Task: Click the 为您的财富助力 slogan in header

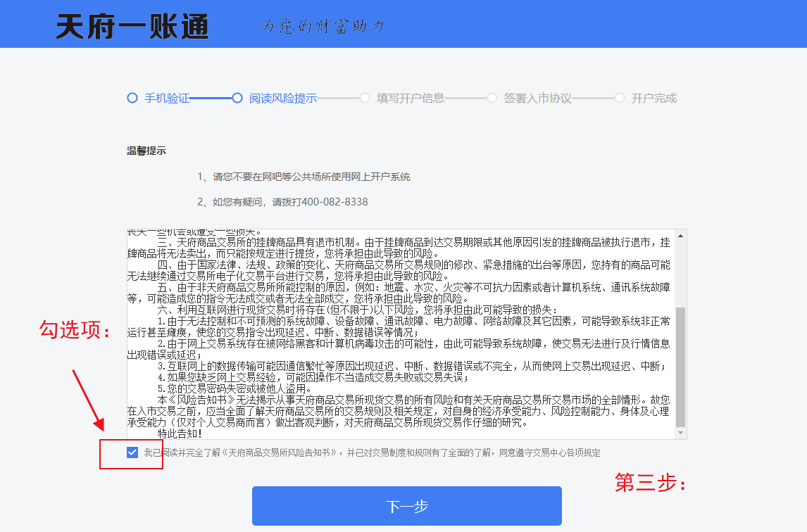Action: (x=323, y=27)
